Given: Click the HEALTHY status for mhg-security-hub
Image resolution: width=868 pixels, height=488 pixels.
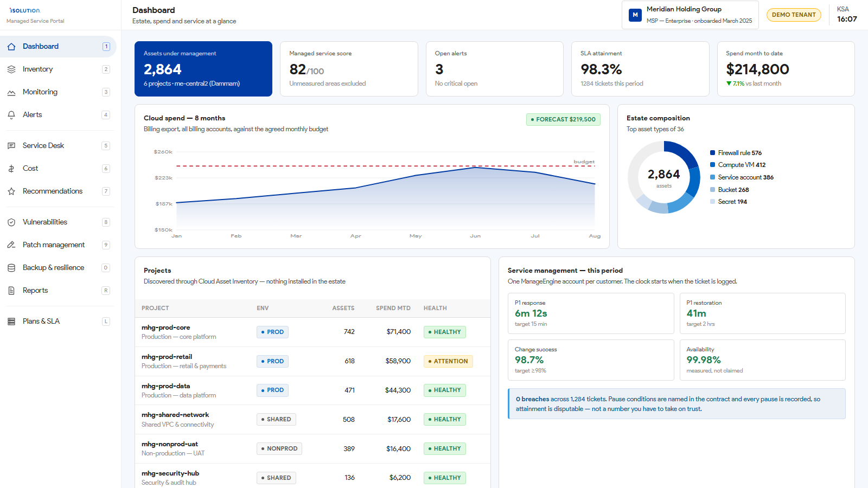Looking at the screenshot, I should tap(445, 478).
